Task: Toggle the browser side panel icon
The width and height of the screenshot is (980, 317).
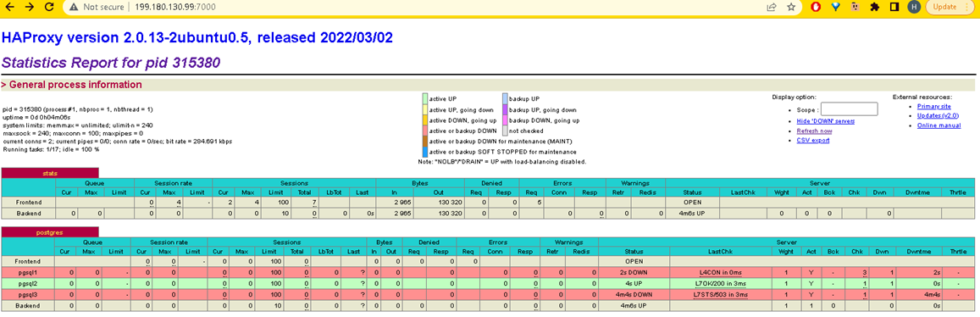Action: [x=894, y=7]
